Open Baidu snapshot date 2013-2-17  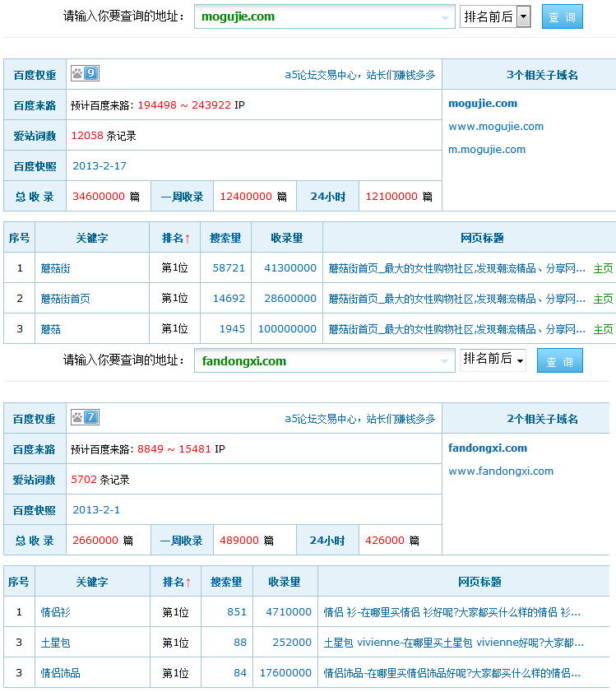[100, 165]
